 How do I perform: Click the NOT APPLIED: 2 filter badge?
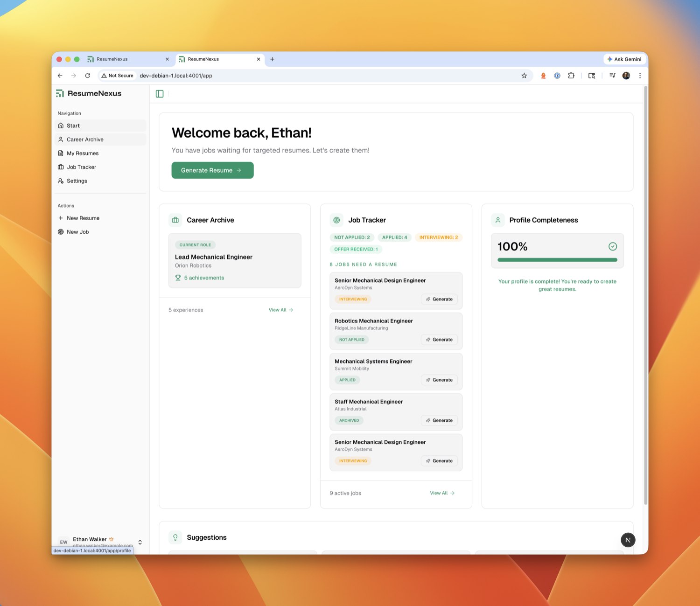click(352, 237)
